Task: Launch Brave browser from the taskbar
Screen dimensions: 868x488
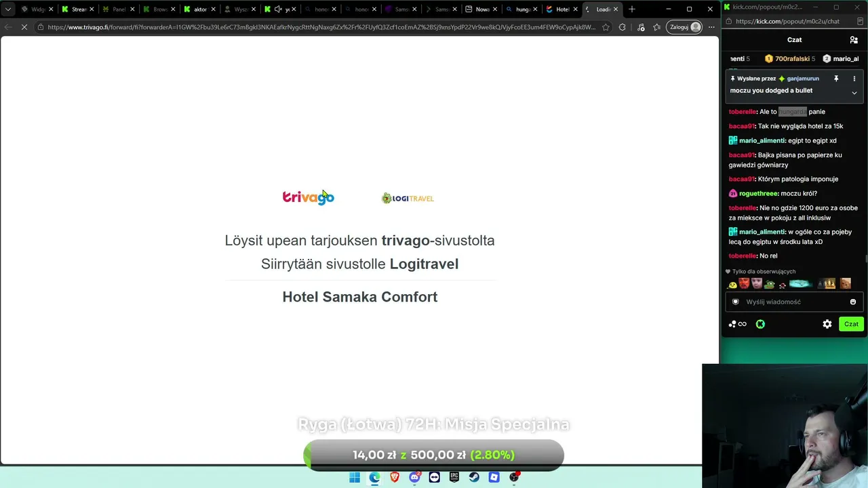Action: 395,477
